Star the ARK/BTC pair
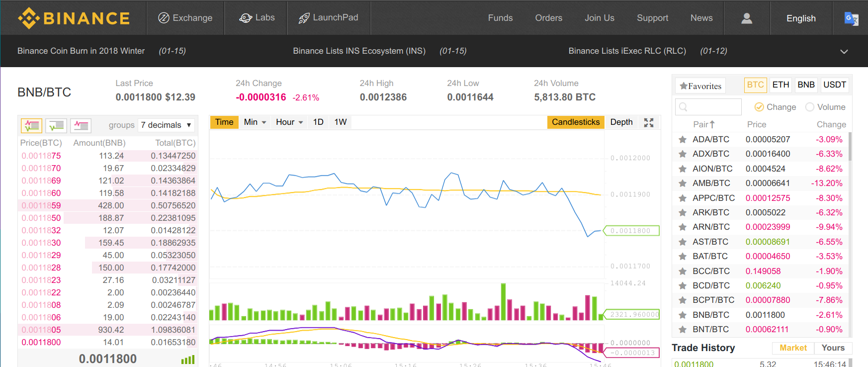The width and height of the screenshot is (868, 367). [683, 213]
